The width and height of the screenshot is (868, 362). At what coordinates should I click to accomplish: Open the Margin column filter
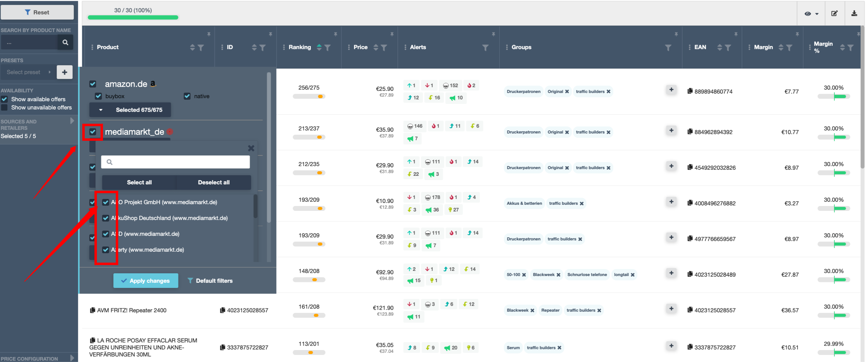(x=789, y=48)
